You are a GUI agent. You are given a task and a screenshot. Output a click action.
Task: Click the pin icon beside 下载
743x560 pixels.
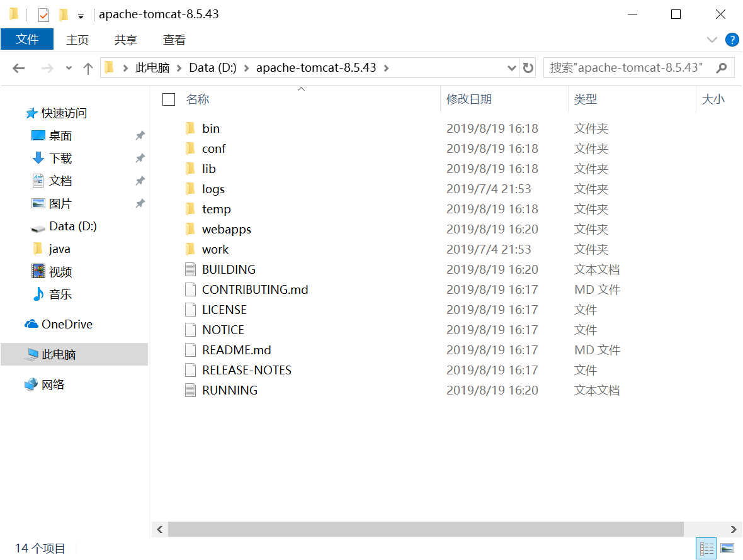coord(140,158)
